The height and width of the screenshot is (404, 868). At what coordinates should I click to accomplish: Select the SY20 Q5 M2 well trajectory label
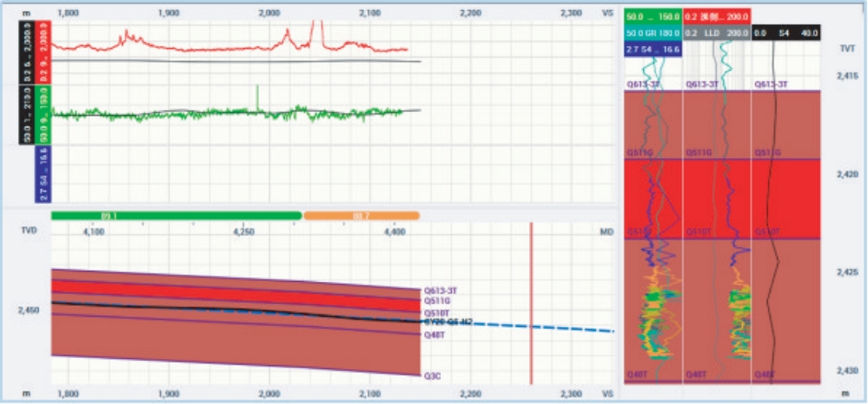[x=447, y=321]
